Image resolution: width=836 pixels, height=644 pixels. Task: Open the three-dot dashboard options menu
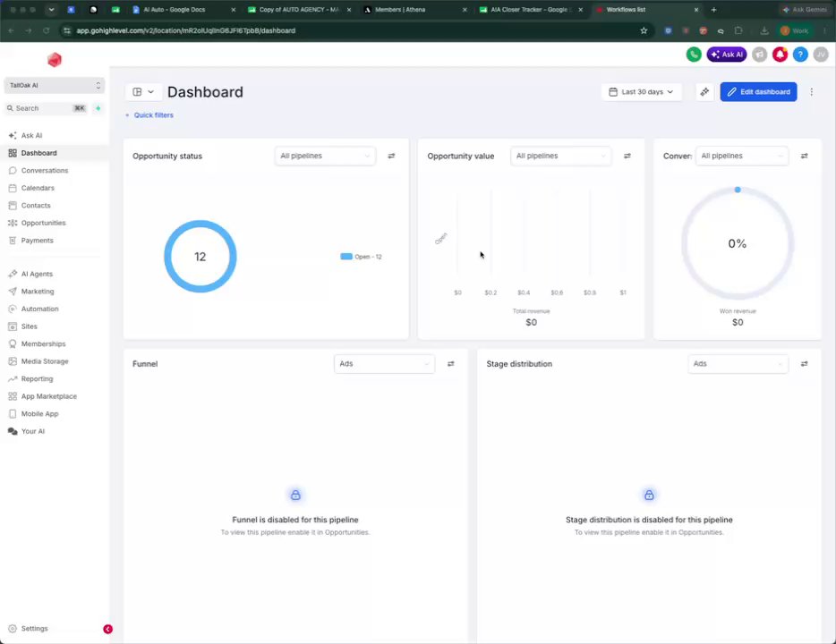812,91
